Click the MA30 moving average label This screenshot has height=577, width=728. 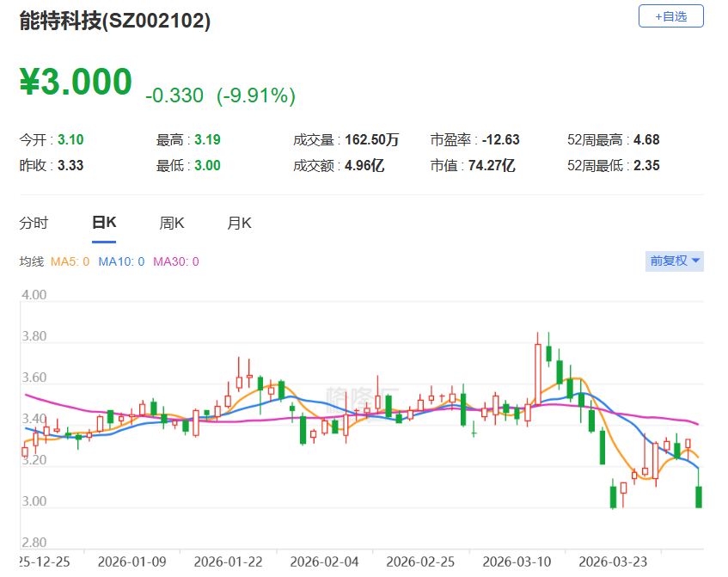click(176, 261)
